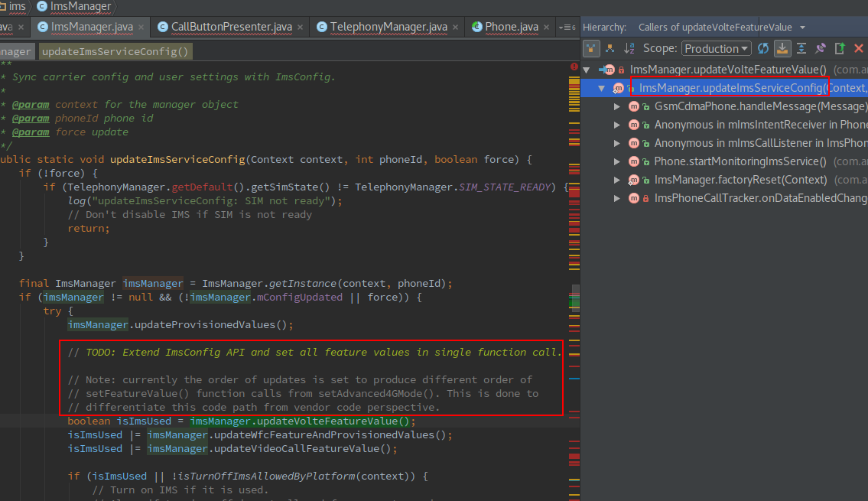The width and height of the screenshot is (868, 501).
Task: Click updateVolteFeatureValue() call in code
Action: pos(333,421)
